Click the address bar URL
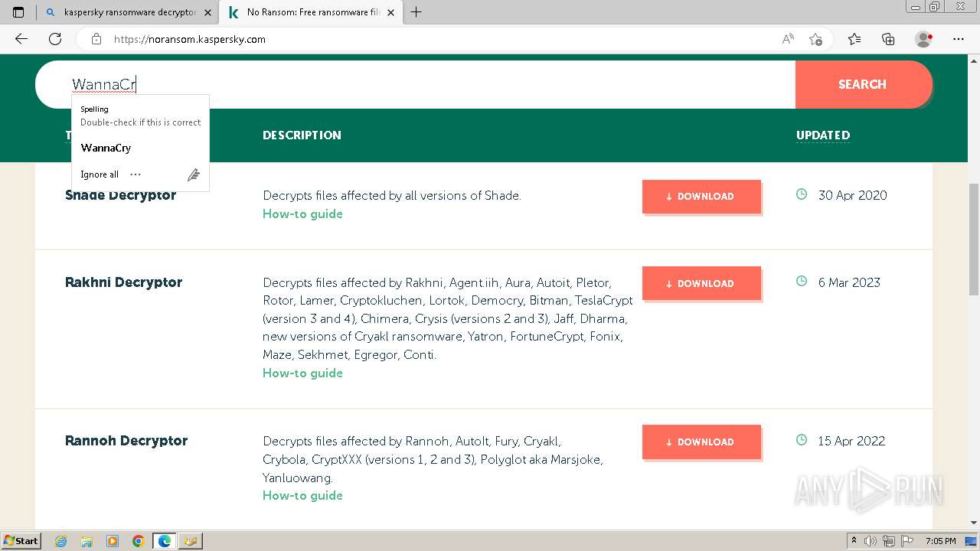This screenshot has width=980, height=551. click(190, 39)
